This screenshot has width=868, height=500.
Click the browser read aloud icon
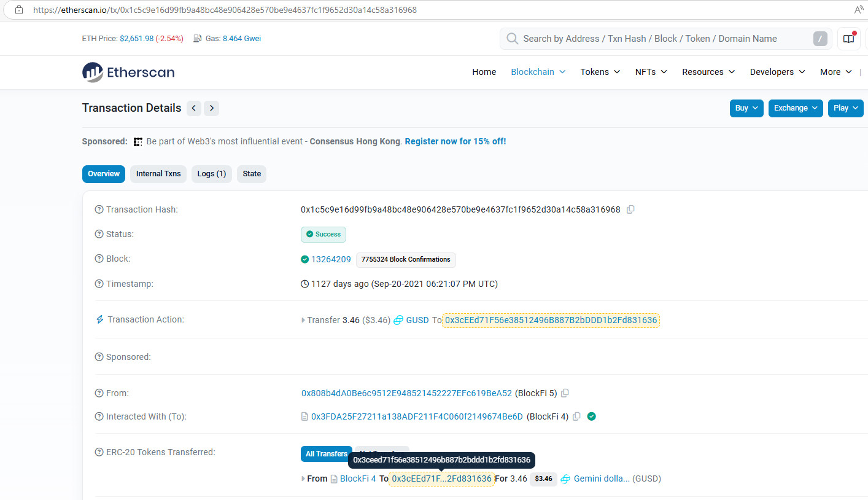coord(859,10)
